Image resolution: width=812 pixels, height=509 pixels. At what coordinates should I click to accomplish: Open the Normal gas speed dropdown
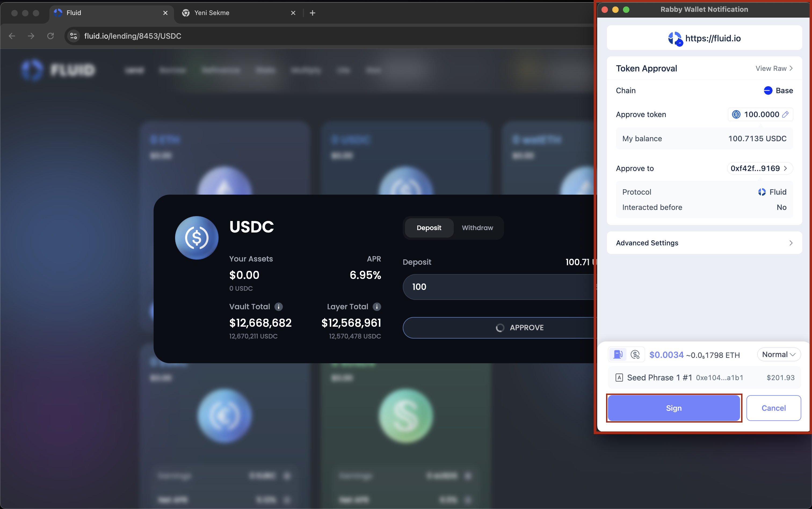779,354
